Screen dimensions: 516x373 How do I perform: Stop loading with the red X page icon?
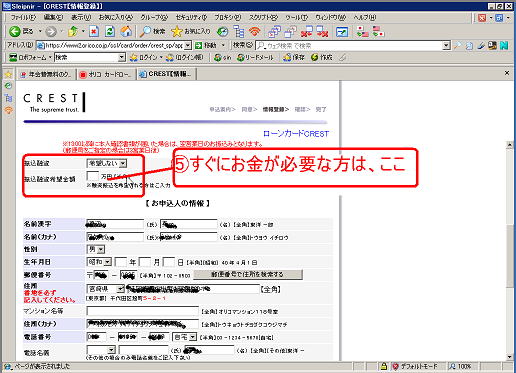94,32
